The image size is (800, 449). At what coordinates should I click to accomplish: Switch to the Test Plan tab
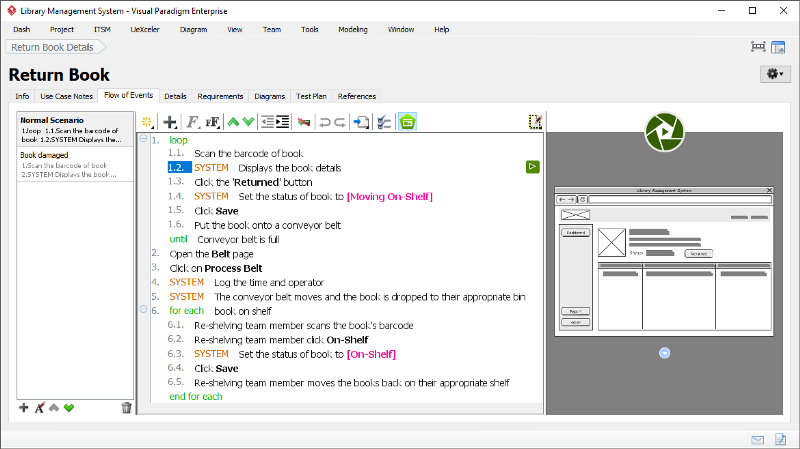pos(311,96)
